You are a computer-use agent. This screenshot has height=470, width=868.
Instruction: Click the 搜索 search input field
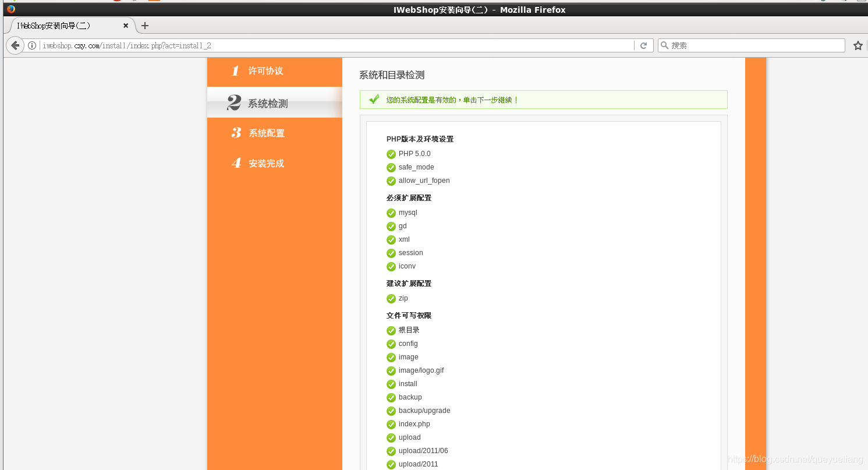(751, 45)
